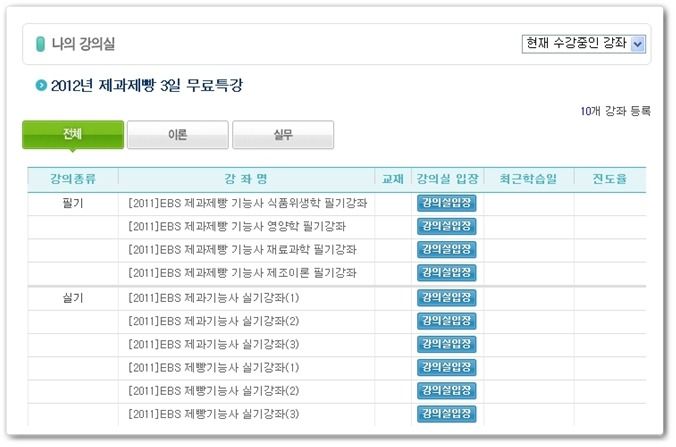Click the 강 좌 명 column header
The image size is (676, 447).
[x=246, y=179]
